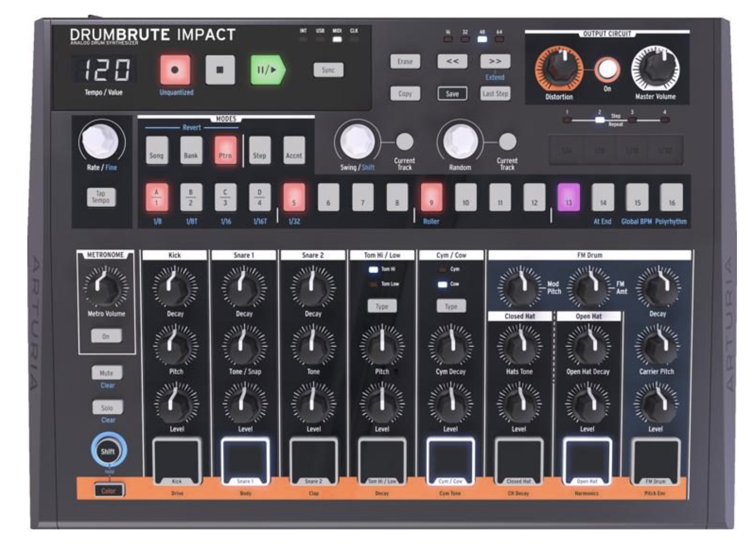This screenshot has width=756, height=545.
Task: Click the Kick Decay knob
Action: point(175,287)
